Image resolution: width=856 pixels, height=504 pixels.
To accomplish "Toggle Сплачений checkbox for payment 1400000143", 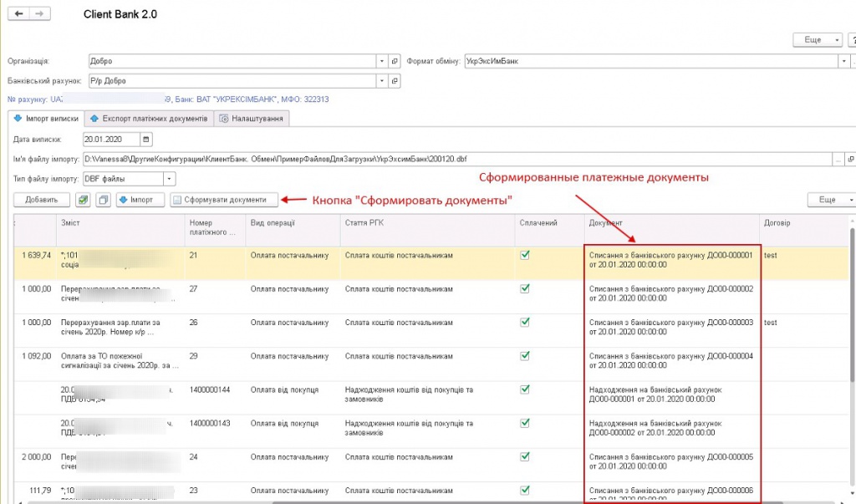I will point(525,423).
